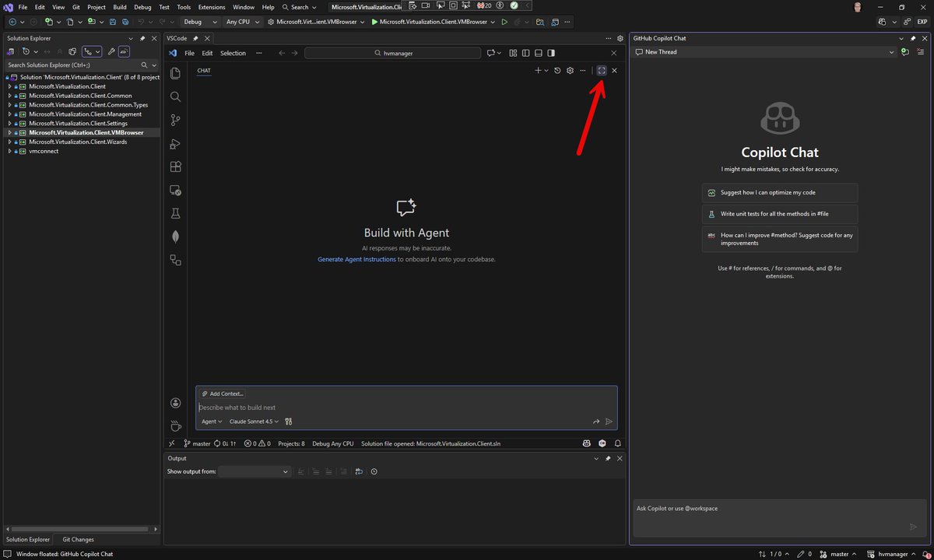Click the clock icon in Output toolbar
Screen dimensions: 934x560
coord(374,471)
